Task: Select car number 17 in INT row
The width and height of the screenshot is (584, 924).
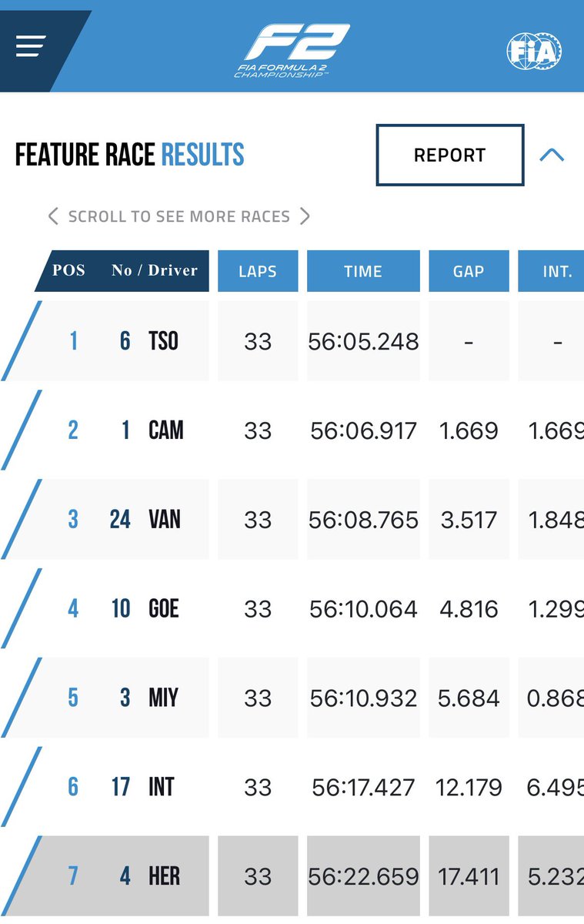Action: click(121, 787)
